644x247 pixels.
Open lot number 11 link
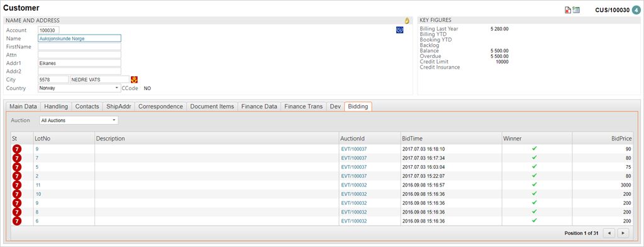tap(38, 185)
